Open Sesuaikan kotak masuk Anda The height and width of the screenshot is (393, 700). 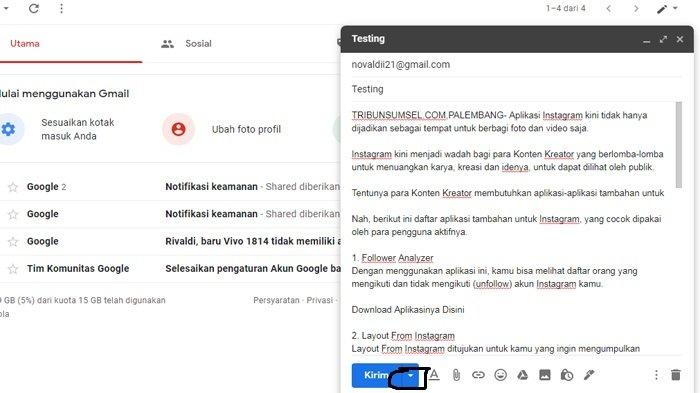(x=78, y=129)
